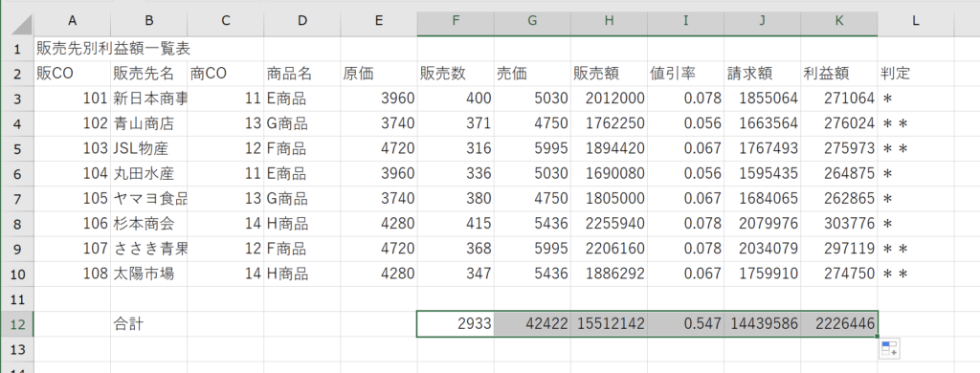Screen dimensions: 980x373
Task: Select total 利益額 cell 2226446
Action: (838, 323)
